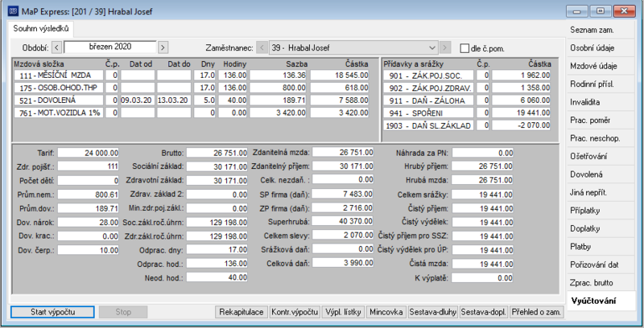Image resolution: width=644 pixels, height=328 pixels.
Task: Select the 'Souhrn výsledků' tab
Action: point(41,29)
